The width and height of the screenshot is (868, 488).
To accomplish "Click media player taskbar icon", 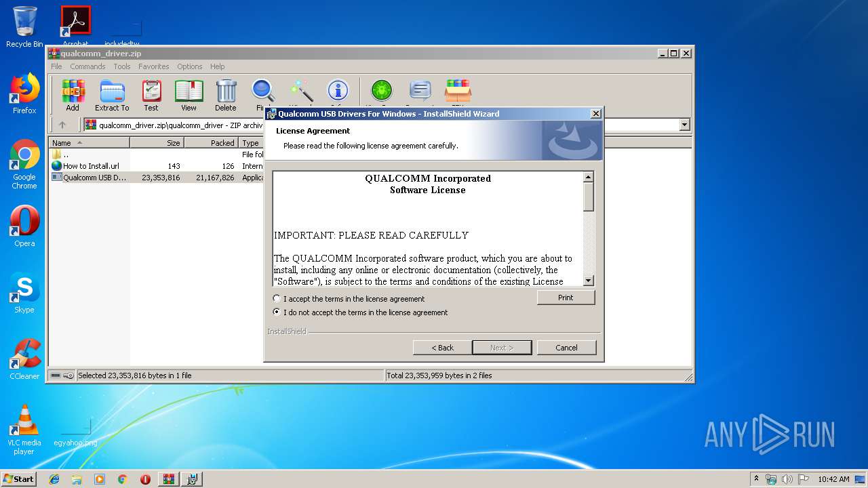I will 100,479.
